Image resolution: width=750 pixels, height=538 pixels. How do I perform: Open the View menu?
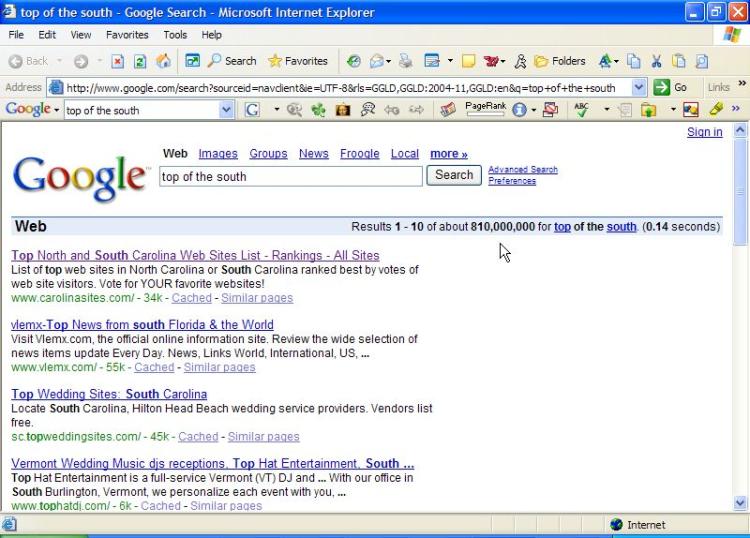click(x=80, y=35)
